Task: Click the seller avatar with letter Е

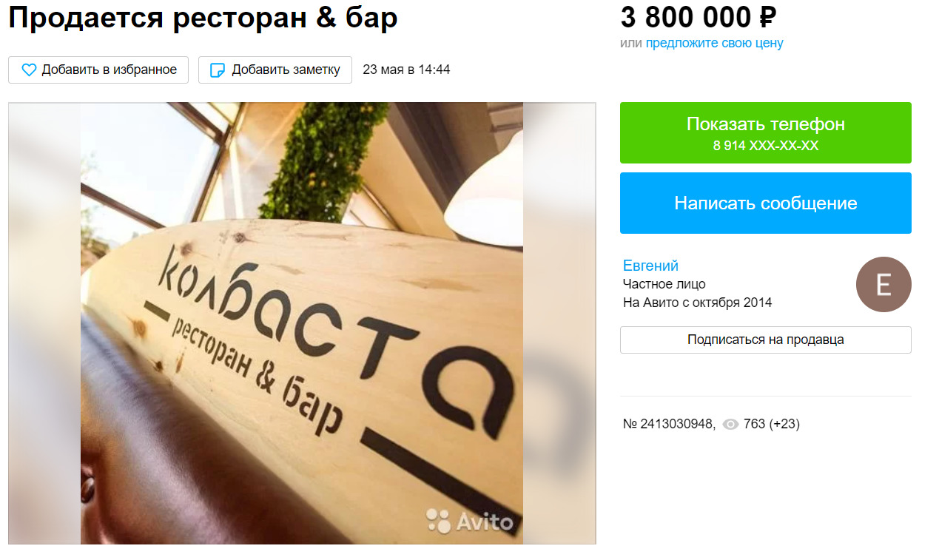Action: click(x=884, y=284)
